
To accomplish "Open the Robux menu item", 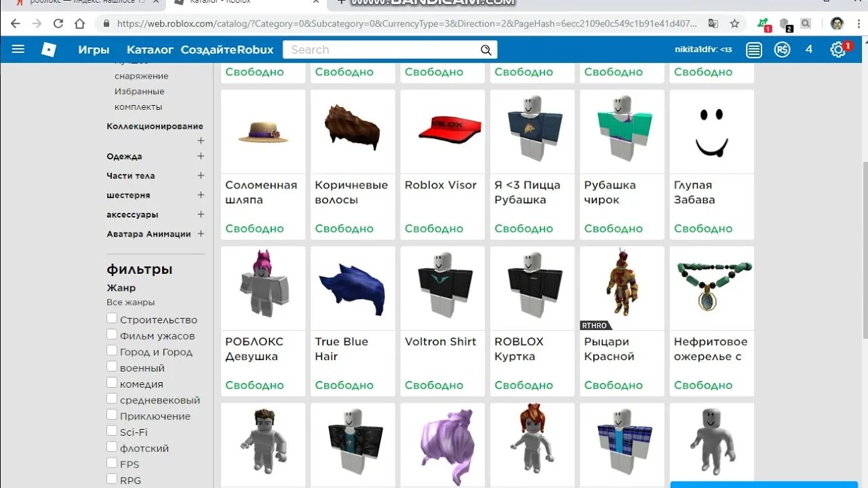I will [256, 49].
